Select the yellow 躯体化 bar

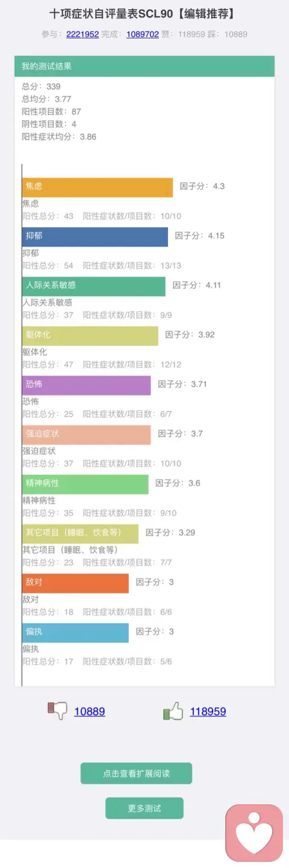pyautogui.click(x=90, y=335)
